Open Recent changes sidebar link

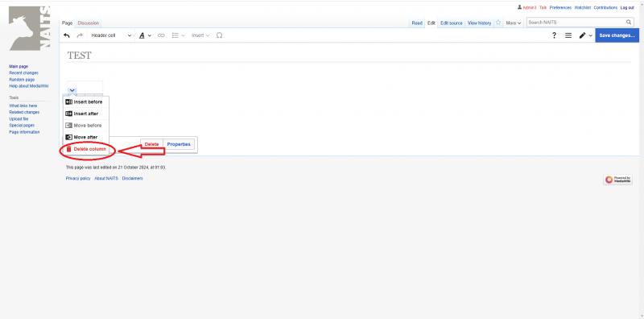pyautogui.click(x=23, y=73)
